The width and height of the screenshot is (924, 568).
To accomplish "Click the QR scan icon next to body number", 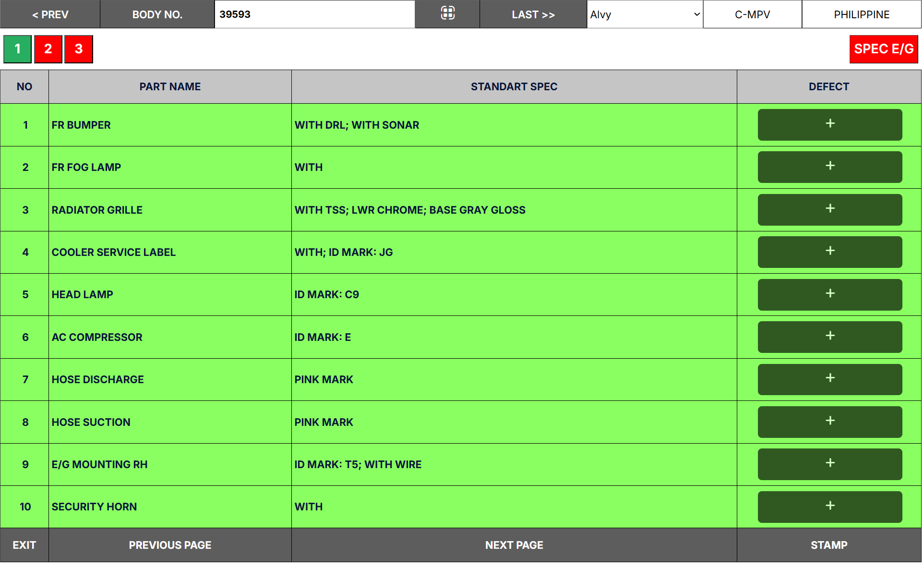I will tap(448, 14).
